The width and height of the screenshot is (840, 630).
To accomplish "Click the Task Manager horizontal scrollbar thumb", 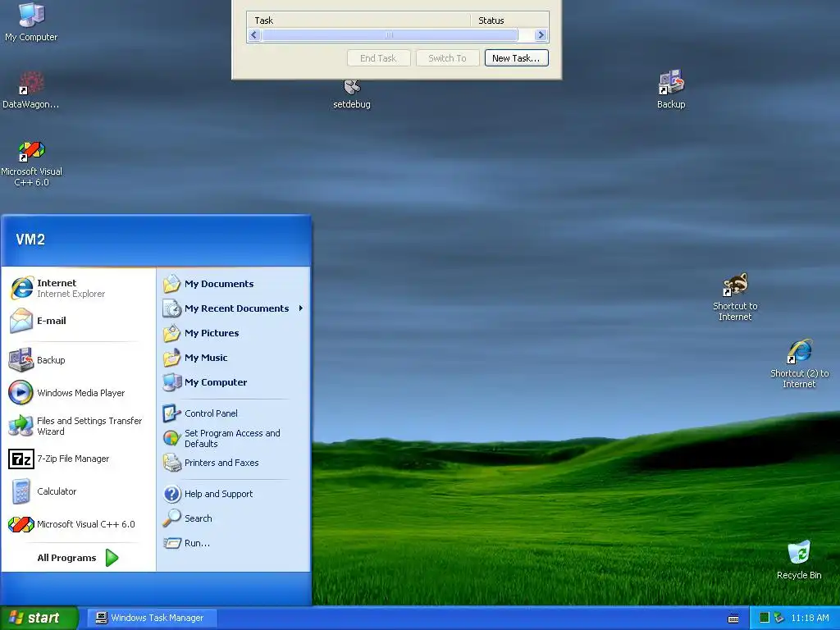I will (x=390, y=34).
